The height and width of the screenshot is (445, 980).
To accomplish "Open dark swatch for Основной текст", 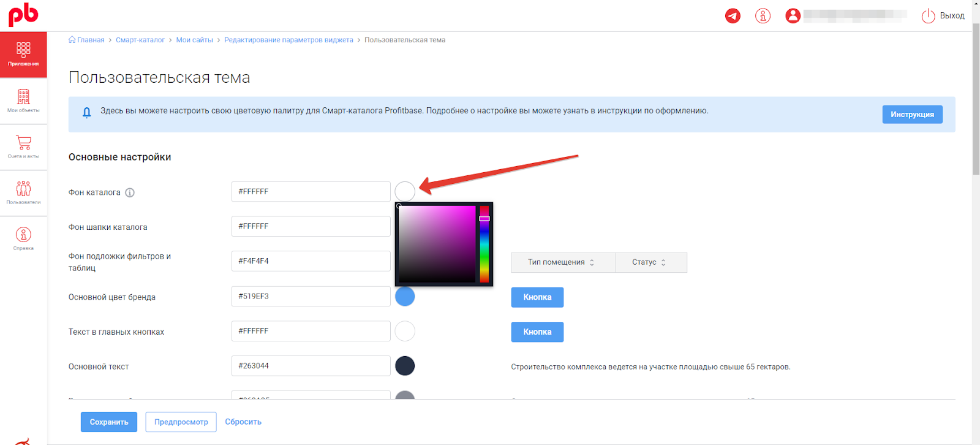I will click(405, 366).
